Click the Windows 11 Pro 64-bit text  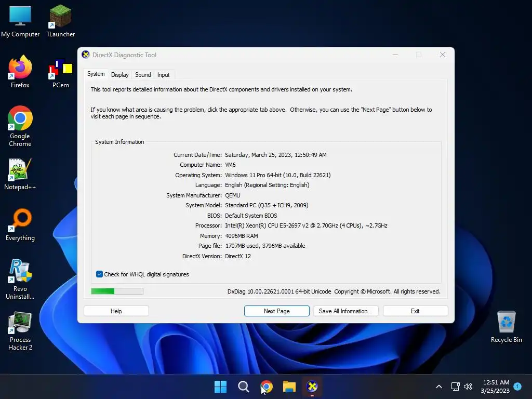click(x=277, y=175)
